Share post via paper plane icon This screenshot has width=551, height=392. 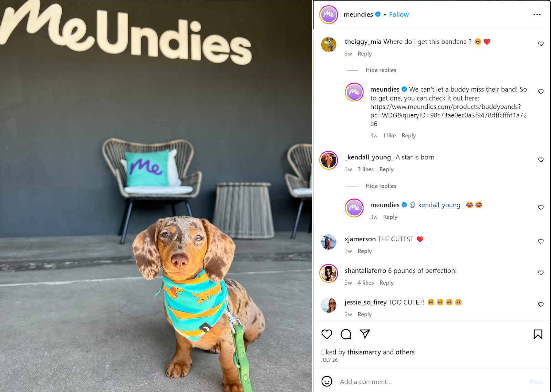[365, 334]
